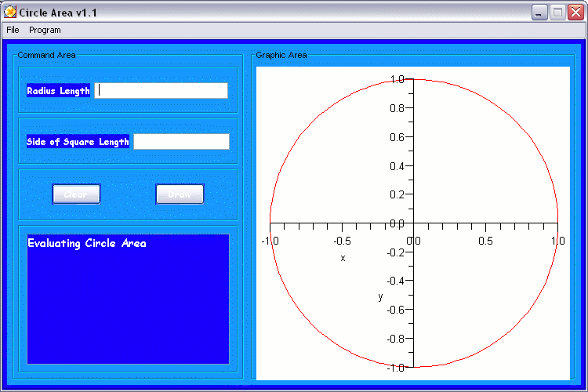Click the empty blue output box area
The image size is (588, 392).
(128, 314)
